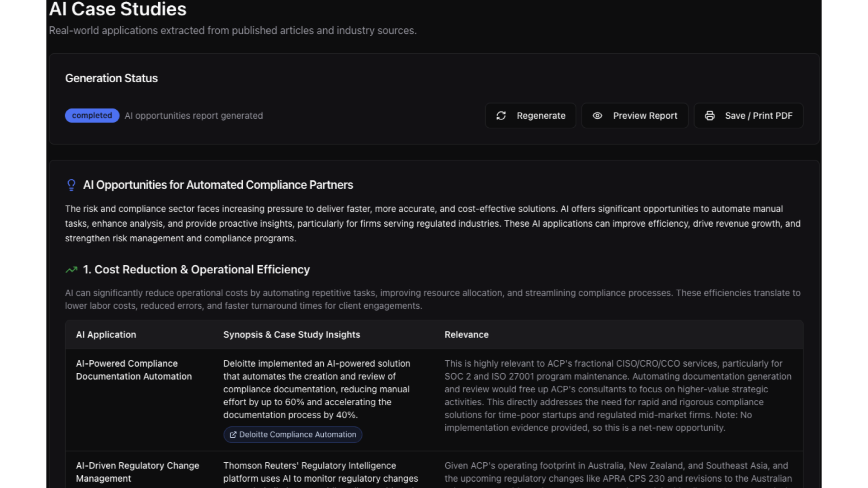
Task: Click the refresh icon on the Regenerate button
Action: point(502,116)
